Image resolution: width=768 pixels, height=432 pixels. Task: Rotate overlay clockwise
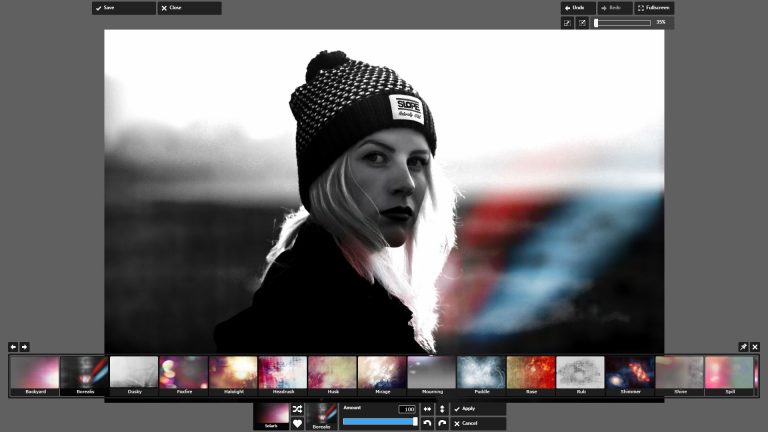coord(442,424)
